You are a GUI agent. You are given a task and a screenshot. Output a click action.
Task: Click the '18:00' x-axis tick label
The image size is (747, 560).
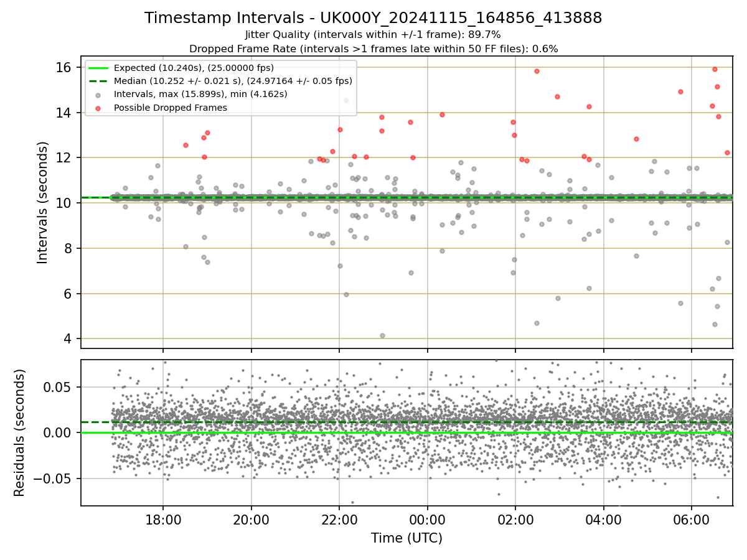163,520
